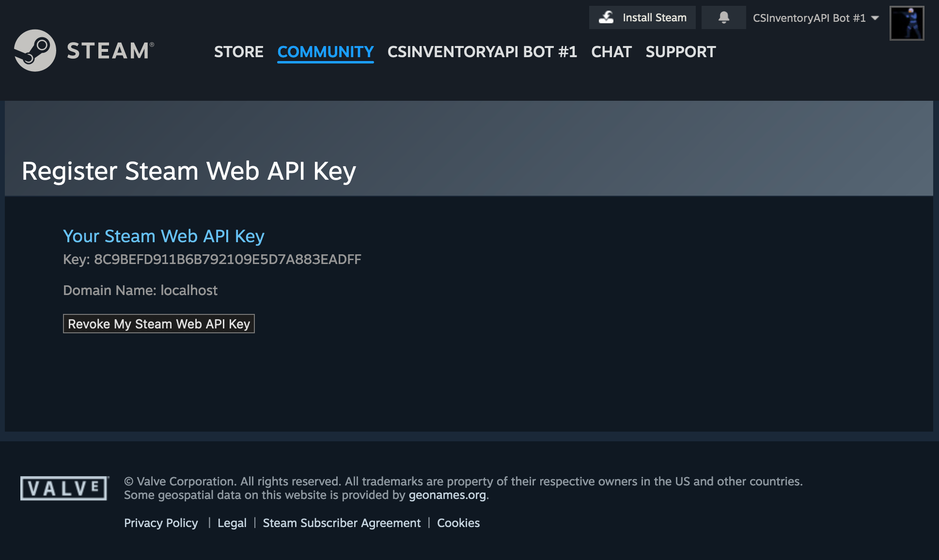Viewport: 939px width, 560px height.
Task: Click the Valve logo in footer
Action: pos(64,488)
